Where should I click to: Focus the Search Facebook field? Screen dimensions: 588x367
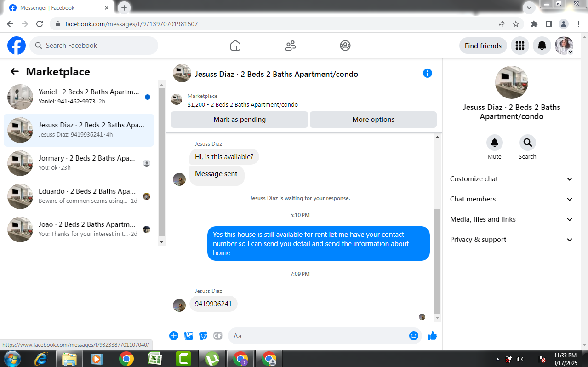pos(94,46)
